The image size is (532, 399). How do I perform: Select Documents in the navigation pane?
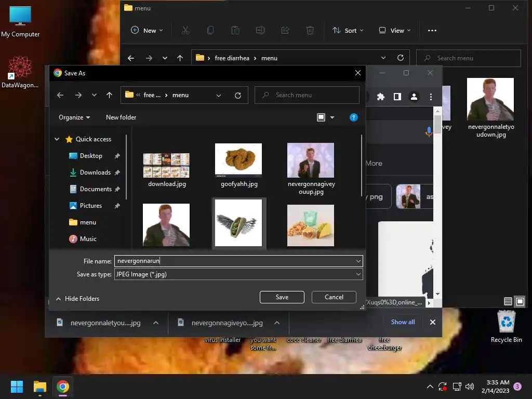[96, 189]
